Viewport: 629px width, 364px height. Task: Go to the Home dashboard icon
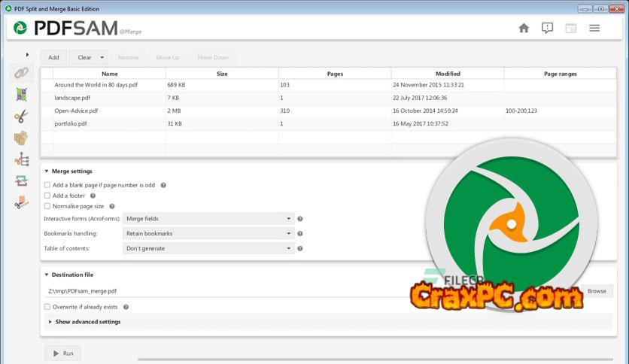tap(524, 28)
